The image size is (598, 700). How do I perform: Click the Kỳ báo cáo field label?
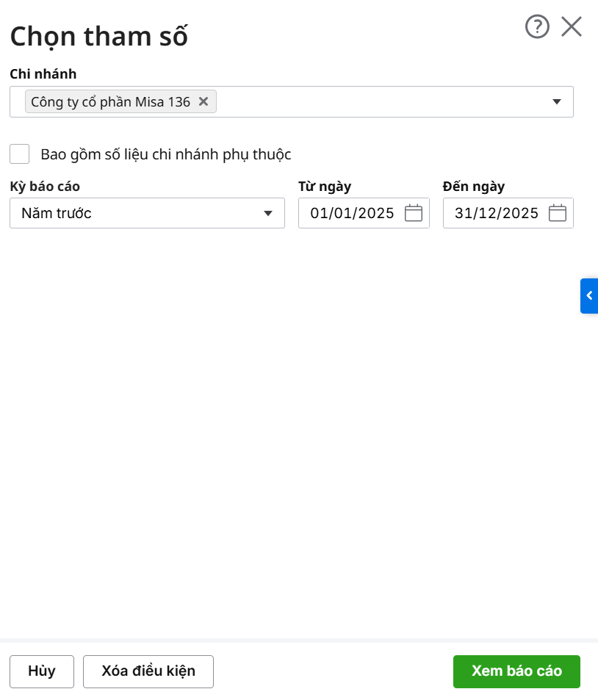45,186
